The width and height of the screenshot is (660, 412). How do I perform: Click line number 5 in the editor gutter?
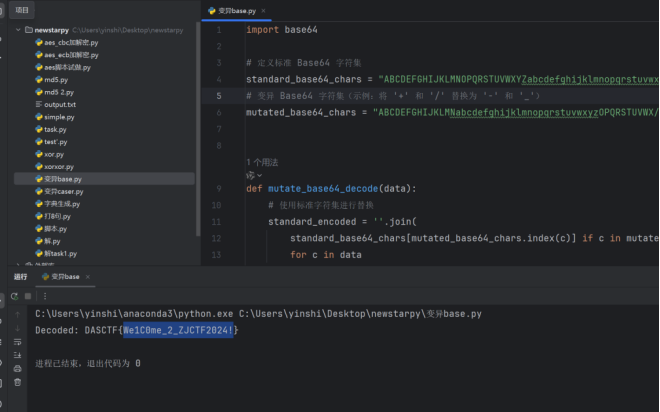tap(218, 96)
